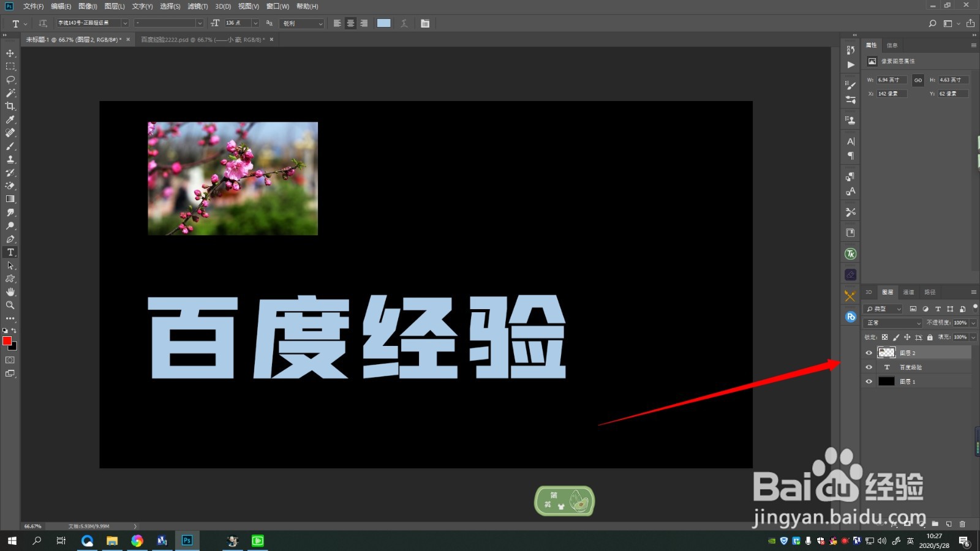Viewport: 980px width, 551px height.
Task: Open the font size dropdown
Action: [x=255, y=23]
